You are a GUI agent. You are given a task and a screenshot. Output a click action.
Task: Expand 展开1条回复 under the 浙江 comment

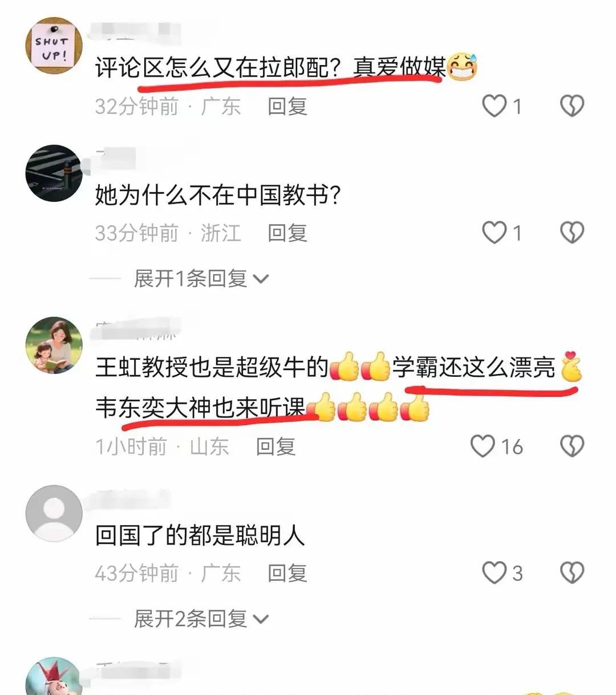coord(201,279)
